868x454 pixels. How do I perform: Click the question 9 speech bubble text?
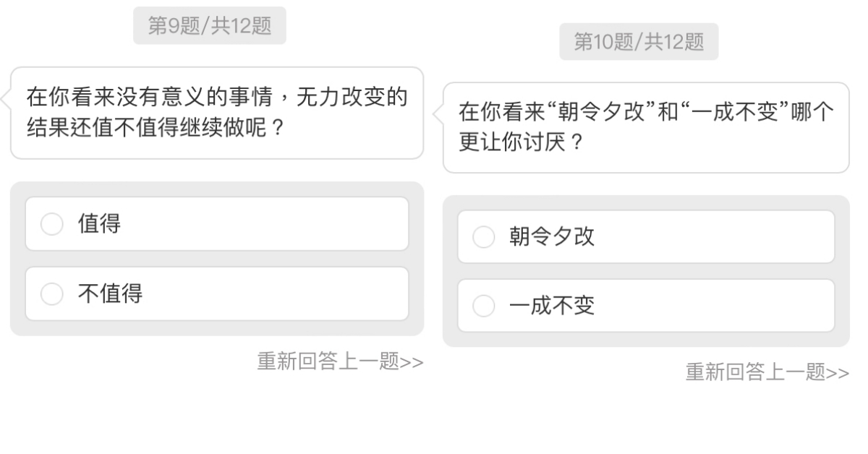coord(216,113)
